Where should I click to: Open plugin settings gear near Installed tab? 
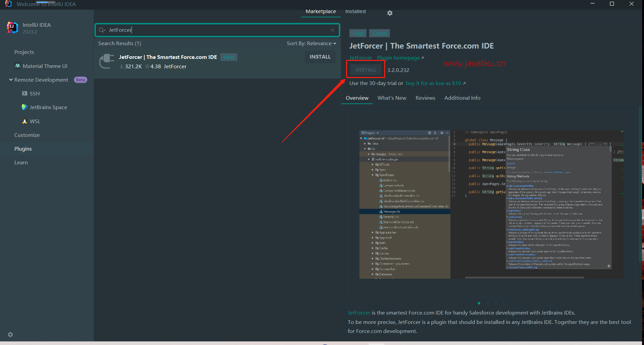390,13
